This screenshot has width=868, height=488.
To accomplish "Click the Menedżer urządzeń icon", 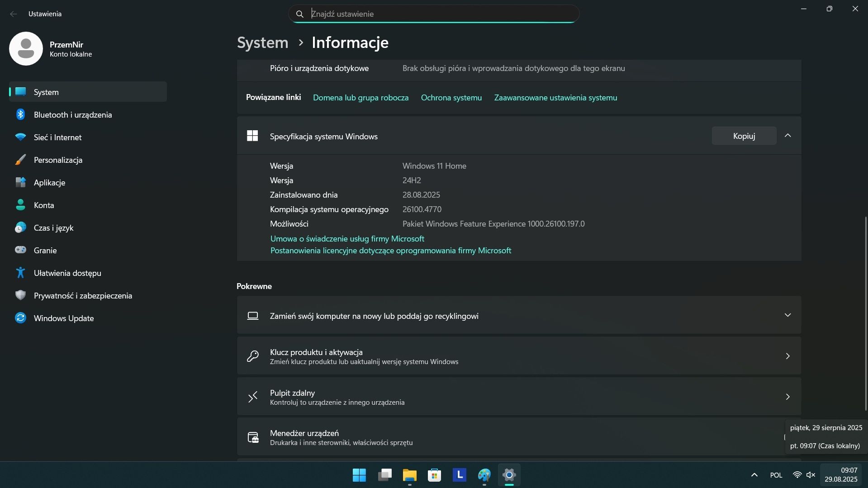I will point(253,437).
